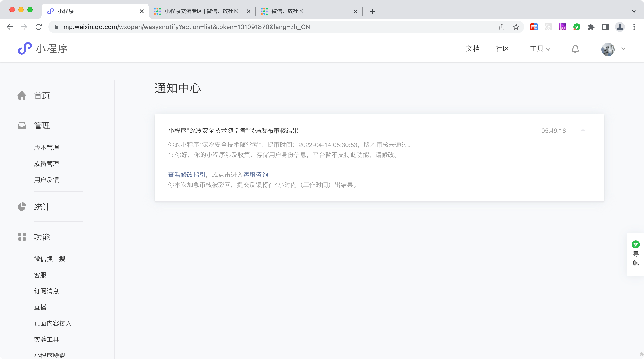Expand the 工具 dropdown menu

pos(540,49)
